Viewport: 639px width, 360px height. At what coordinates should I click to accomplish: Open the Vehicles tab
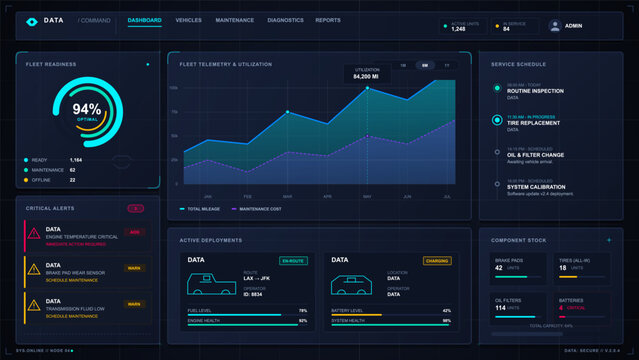[x=188, y=20]
